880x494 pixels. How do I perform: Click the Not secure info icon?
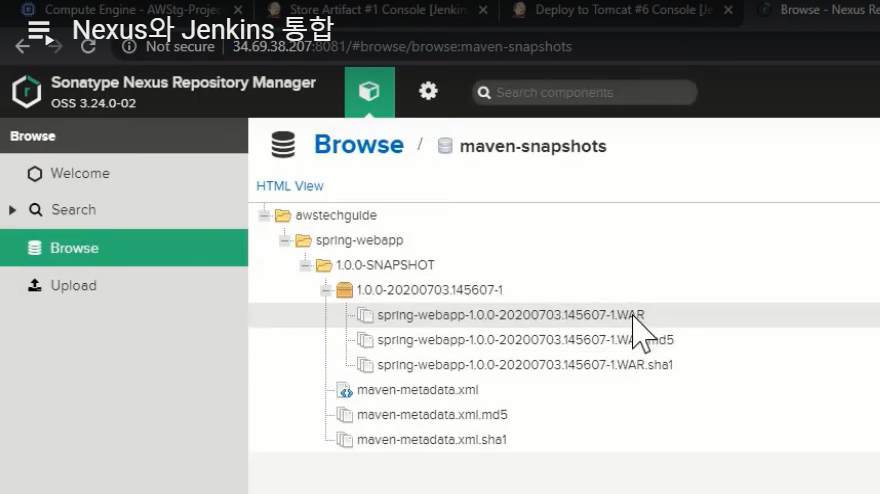(x=129, y=47)
